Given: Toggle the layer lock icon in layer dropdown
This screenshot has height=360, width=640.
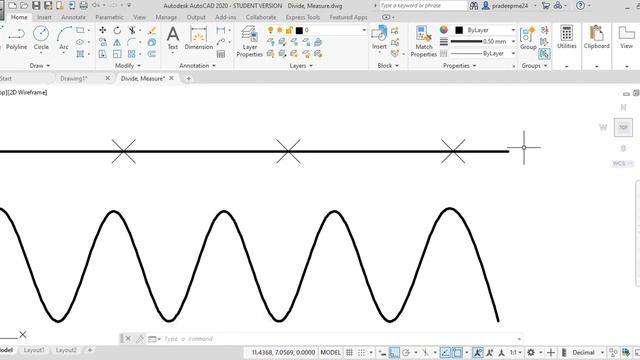Looking at the screenshot, I should [x=289, y=30].
